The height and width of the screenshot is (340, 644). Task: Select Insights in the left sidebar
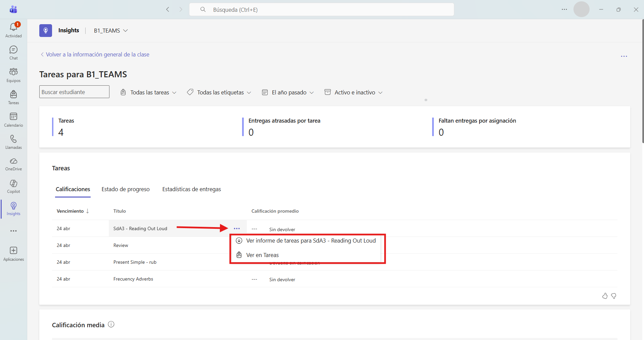coord(13,209)
